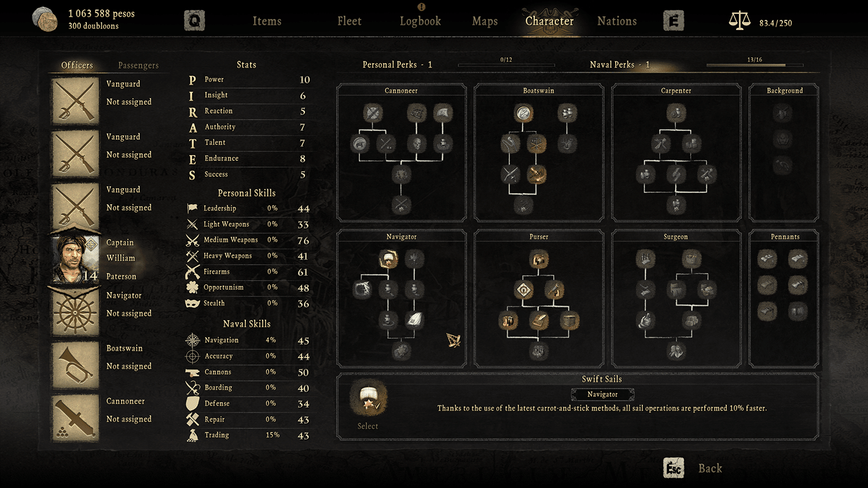
Task: Click the 300 doubloons text
Action: pyautogui.click(x=93, y=26)
